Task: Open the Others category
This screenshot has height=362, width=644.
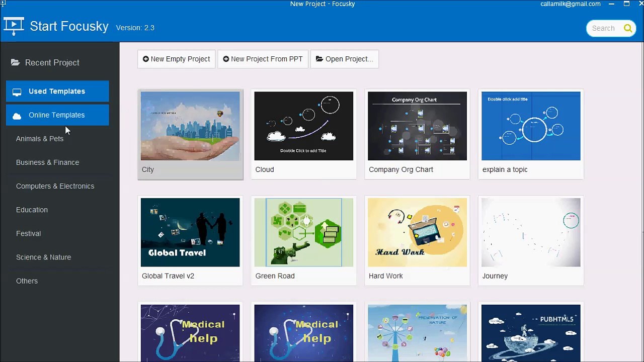Action: pyautogui.click(x=27, y=281)
